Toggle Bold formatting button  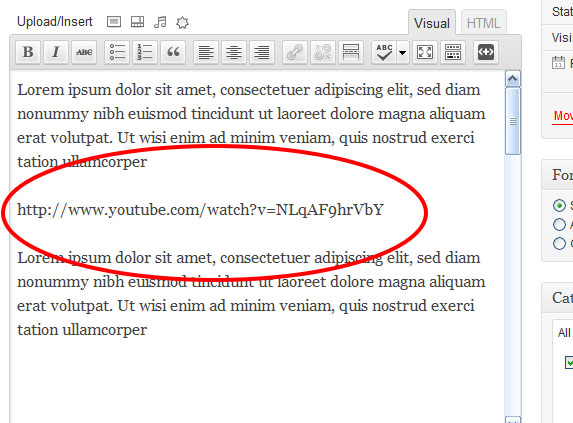pyautogui.click(x=28, y=52)
